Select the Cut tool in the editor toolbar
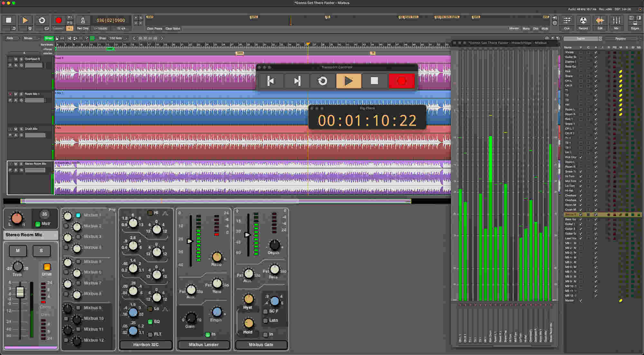Viewport: 644px width, 355px height. tap(70, 38)
